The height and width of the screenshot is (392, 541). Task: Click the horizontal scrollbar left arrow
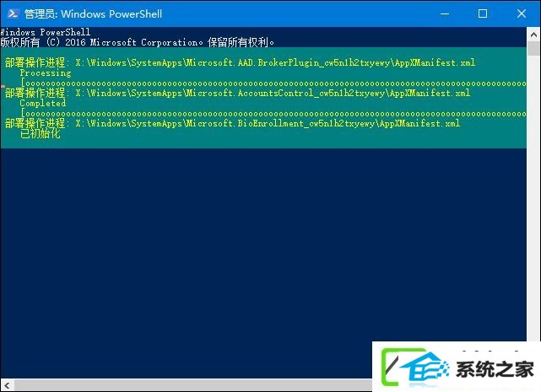[7, 385]
